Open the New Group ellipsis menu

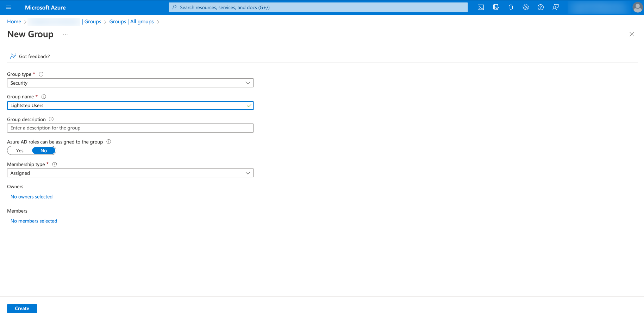click(65, 34)
